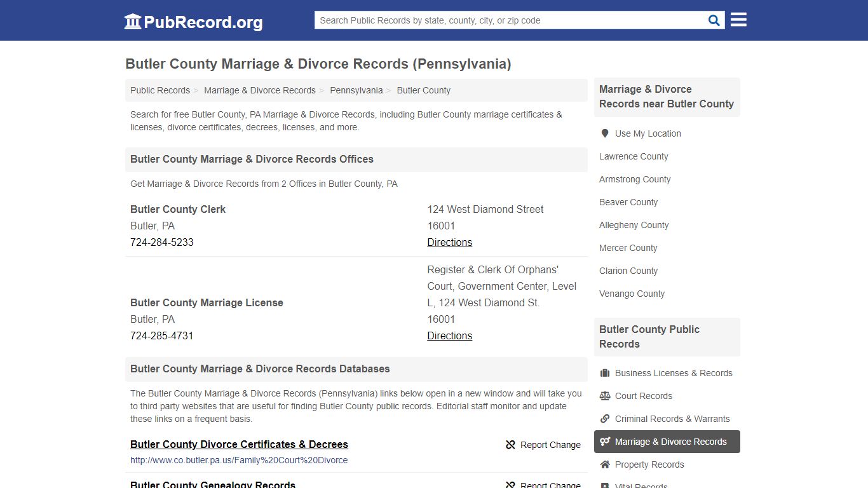
Task: Select active Marriage & Divorce Records category
Action: pyautogui.click(x=667, y=442)
